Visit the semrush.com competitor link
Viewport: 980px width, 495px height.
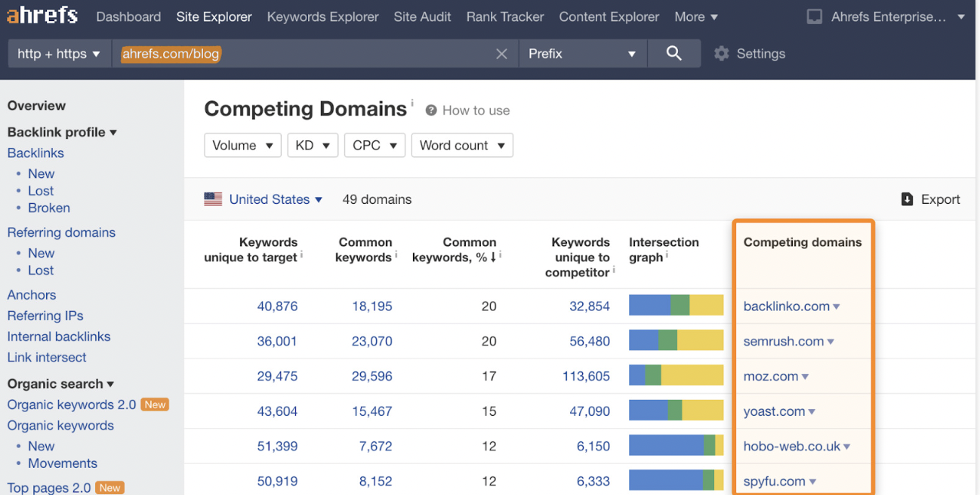pos(783,341)
